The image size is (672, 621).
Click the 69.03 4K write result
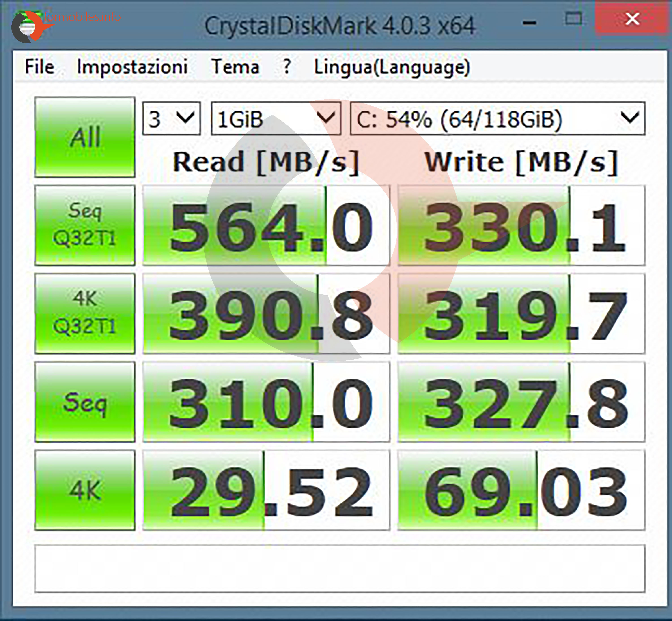(521, 490)
